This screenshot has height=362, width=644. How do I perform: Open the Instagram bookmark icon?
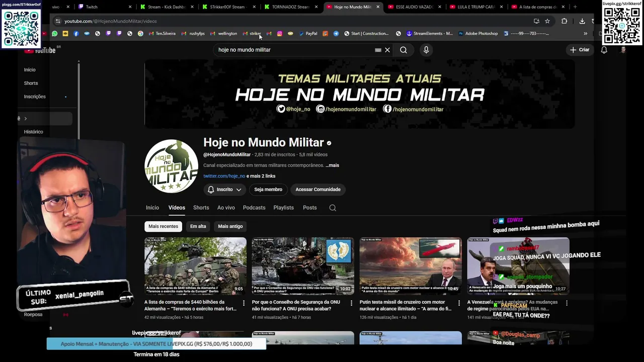click(280, 34)
